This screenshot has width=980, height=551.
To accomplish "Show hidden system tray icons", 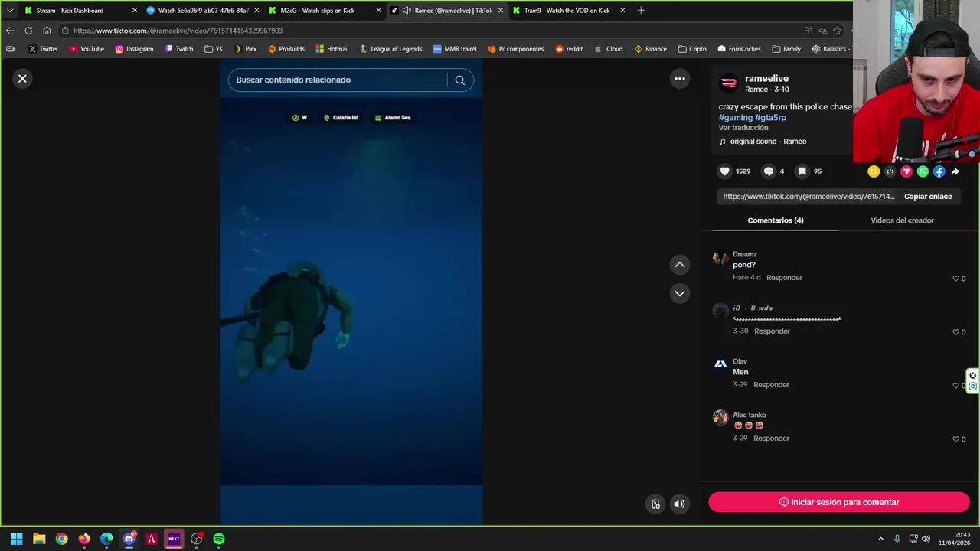I will coord(880,539).
